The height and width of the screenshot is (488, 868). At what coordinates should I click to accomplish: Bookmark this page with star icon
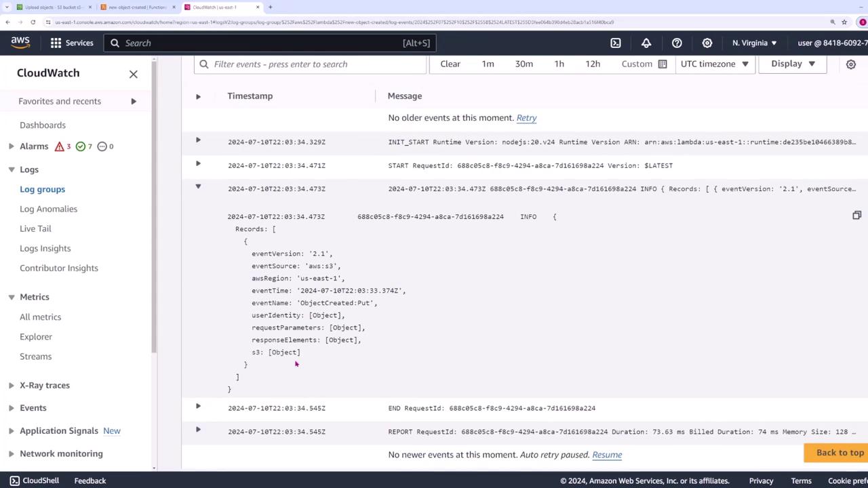[844, 22]
